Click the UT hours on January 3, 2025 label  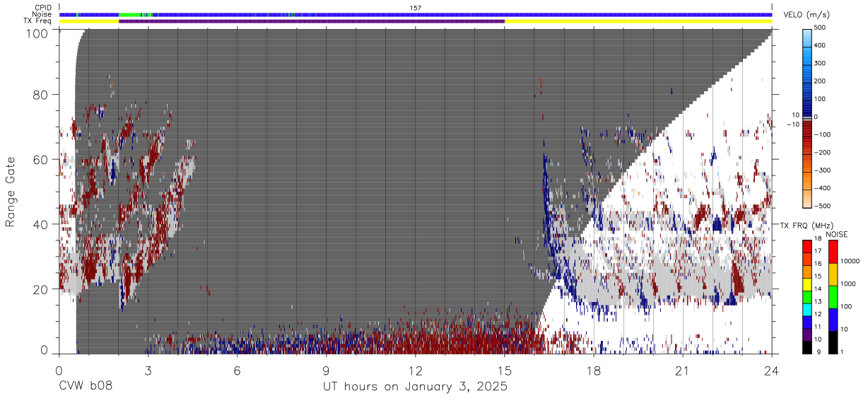coord(416,387)
